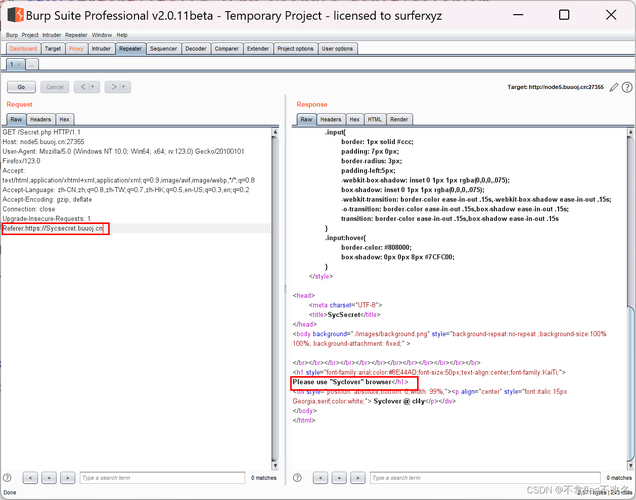The width and height of the screenshot is (636, 500).
Task: Click the SycSecret title text in response
Action: click(x=344, y=315)
